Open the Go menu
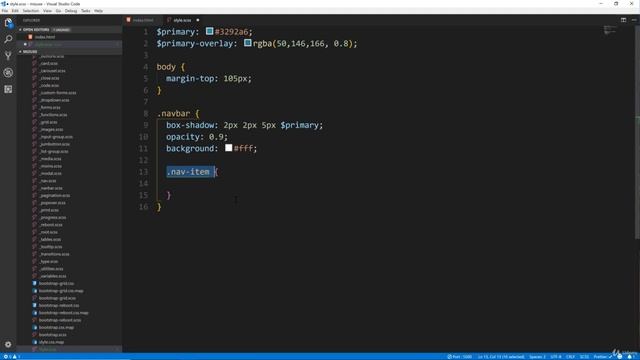The height and width of the screenshot is (360, 640). 58,11
